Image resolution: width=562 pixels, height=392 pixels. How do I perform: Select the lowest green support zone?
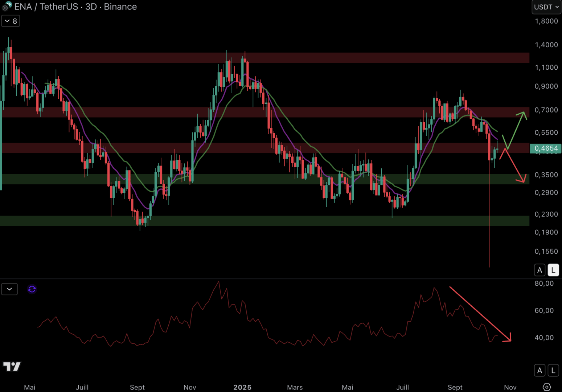pyautogui.click(x=265, y=221)
